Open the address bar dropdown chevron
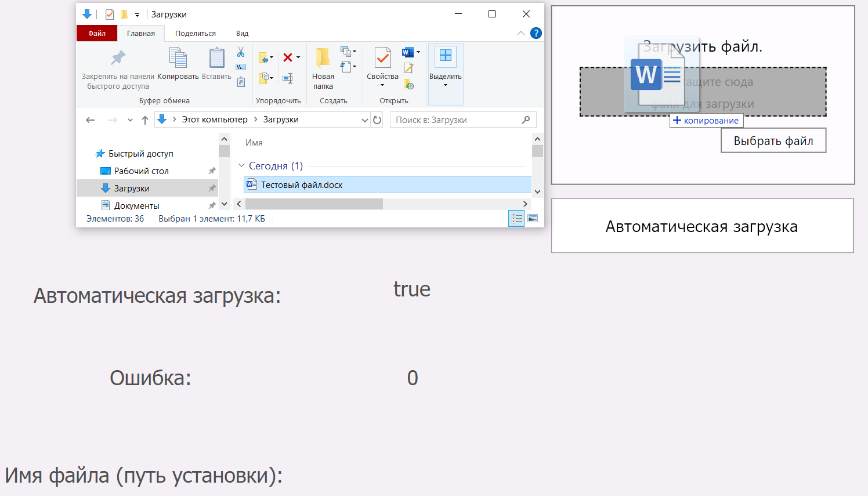The image size is (868, 496). [366, 120]
